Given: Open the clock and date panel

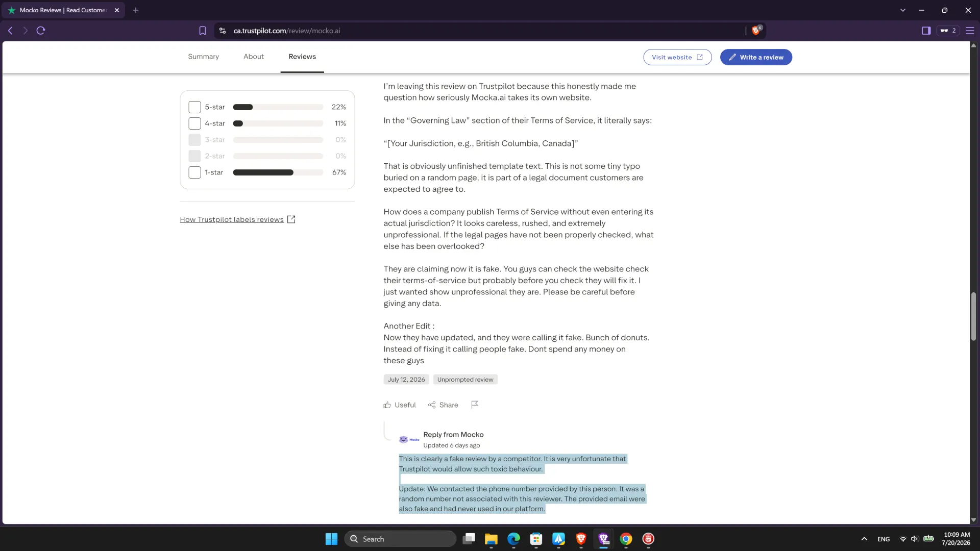Looking at the screenshot, I should (956, 539).
